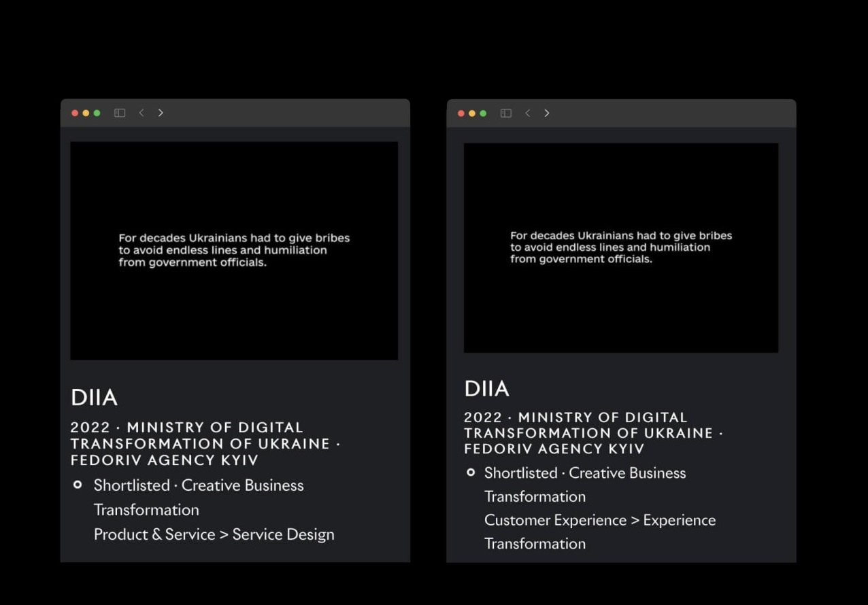Minimize left window with yellow button
The image size is (868, 605).
[86, 113]
